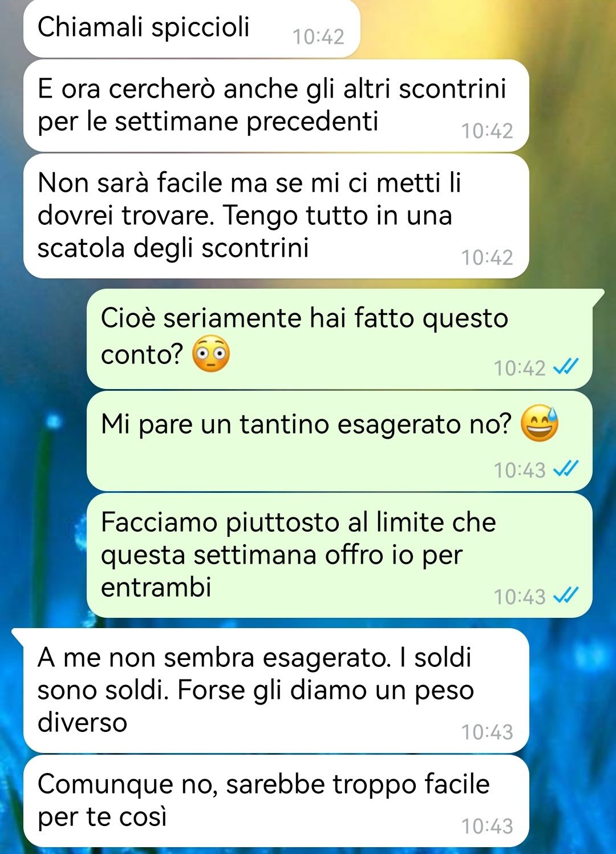Select the 'Cioè seriamente hai fatto questo conto?' bubble
The image size is (616, 854).
339,339
